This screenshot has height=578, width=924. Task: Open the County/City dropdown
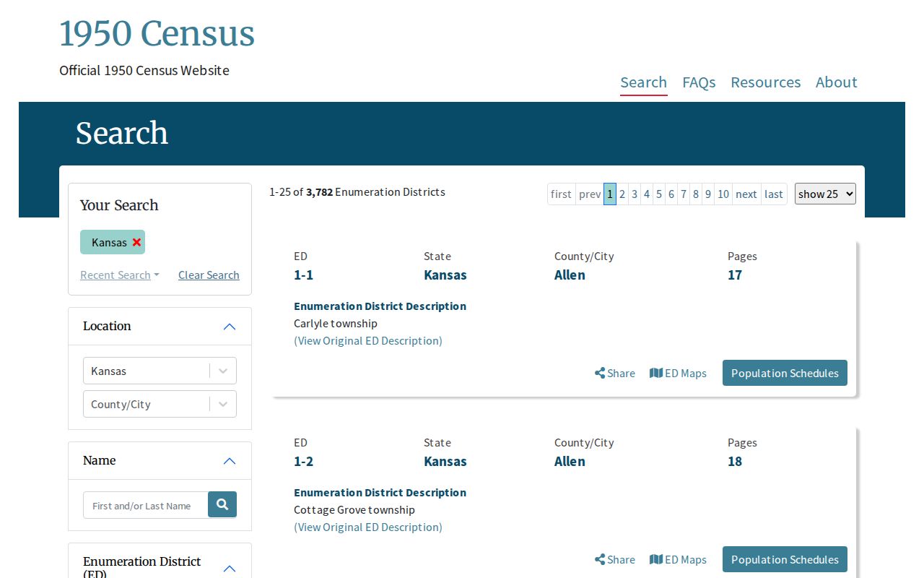160,404
